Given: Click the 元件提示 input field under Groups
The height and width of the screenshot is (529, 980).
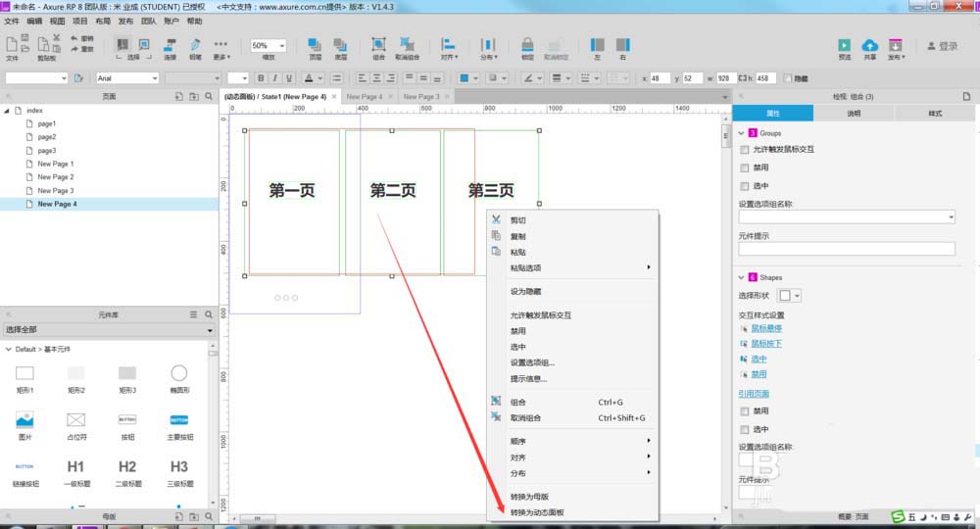Looking at the screenshot, I should click(847, 249).
